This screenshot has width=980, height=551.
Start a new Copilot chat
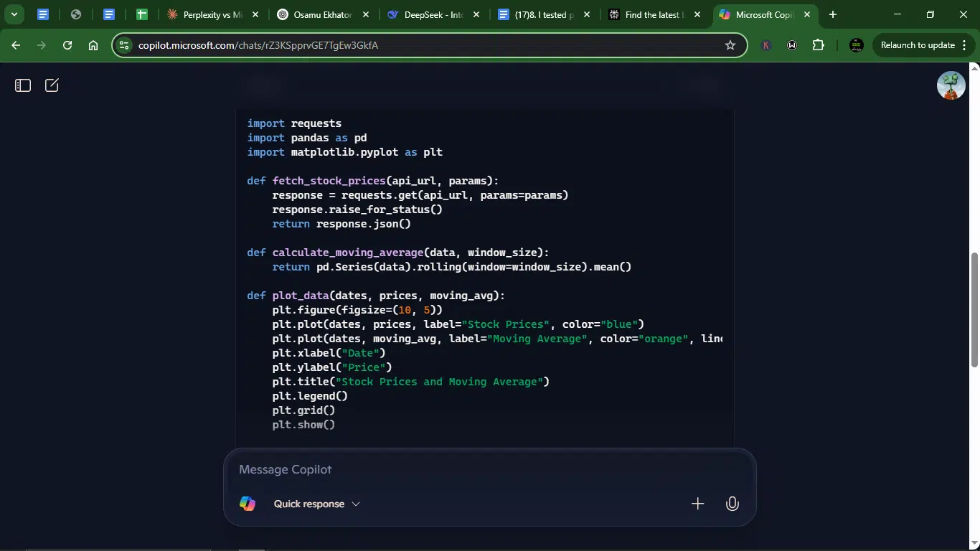(x=52, y=85)
